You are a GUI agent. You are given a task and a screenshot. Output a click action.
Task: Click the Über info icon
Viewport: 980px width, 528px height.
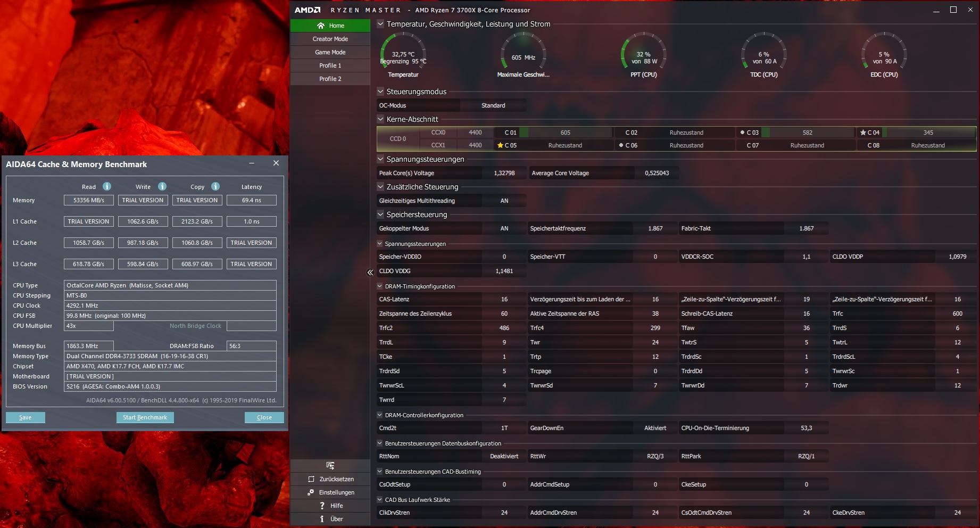coord(322,519)
